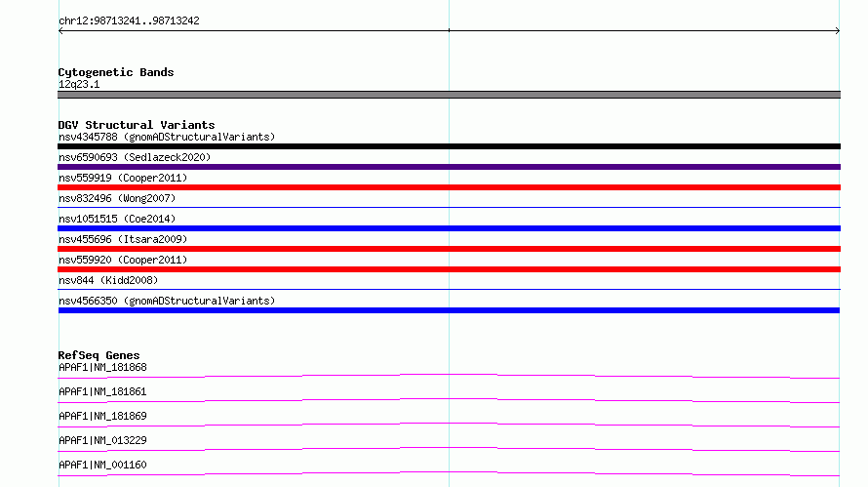
Task: Click the magenta APAF1 NM_181868 transcript line
Action: (x=449, y=376)
